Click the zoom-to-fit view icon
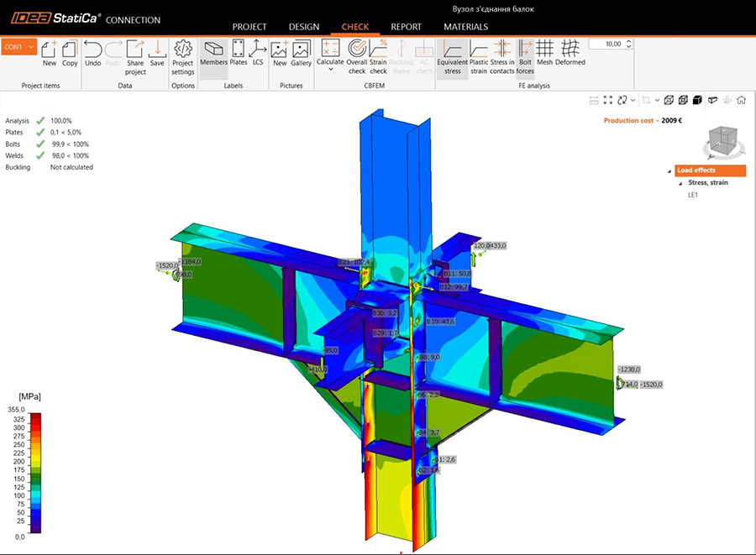Screen dimensions: 756x555 coord(607,100)
